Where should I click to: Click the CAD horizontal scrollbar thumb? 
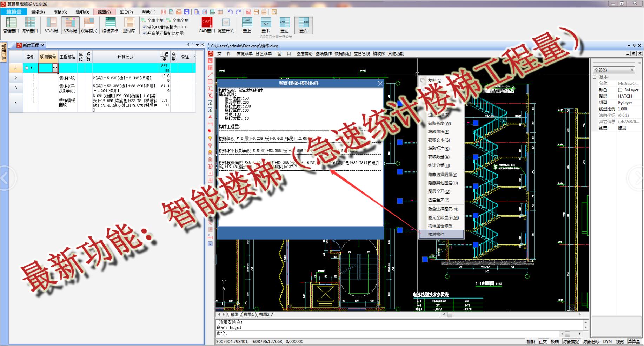450,315
